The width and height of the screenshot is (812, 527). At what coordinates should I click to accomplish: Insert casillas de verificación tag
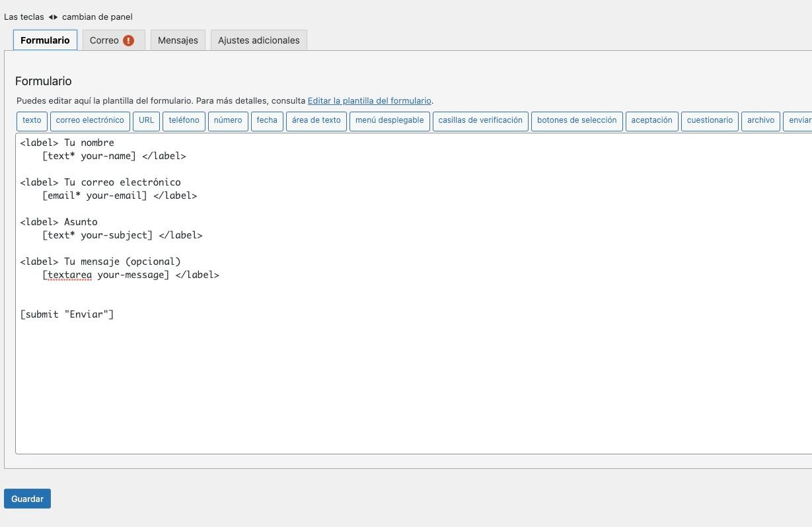click(x=480, y=121)
